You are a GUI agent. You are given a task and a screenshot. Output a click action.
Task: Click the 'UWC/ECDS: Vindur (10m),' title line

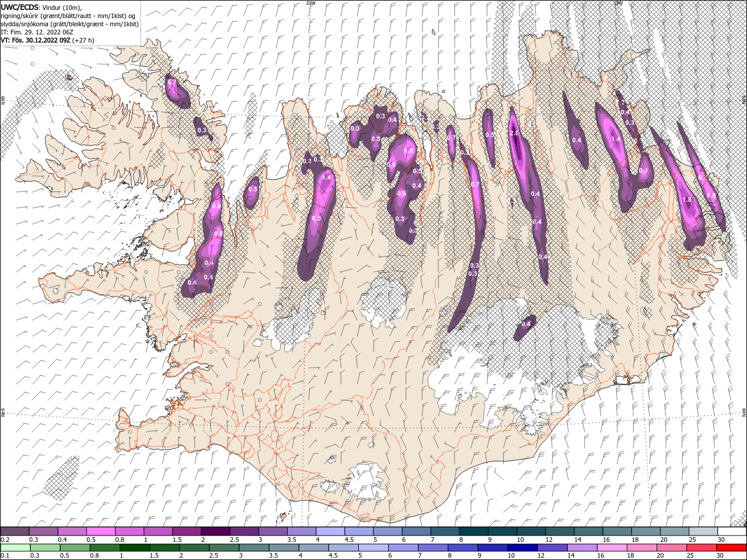[42, 7]
